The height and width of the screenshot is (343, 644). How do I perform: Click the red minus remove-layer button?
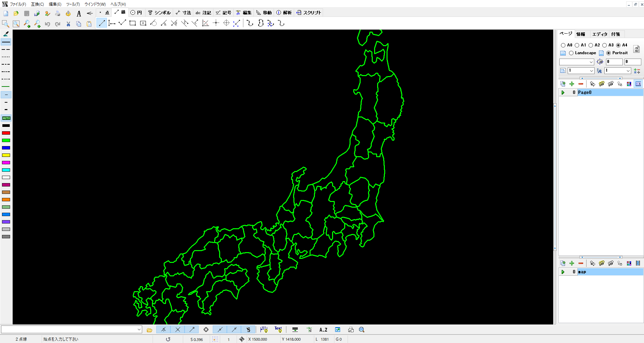pos(580,263)
